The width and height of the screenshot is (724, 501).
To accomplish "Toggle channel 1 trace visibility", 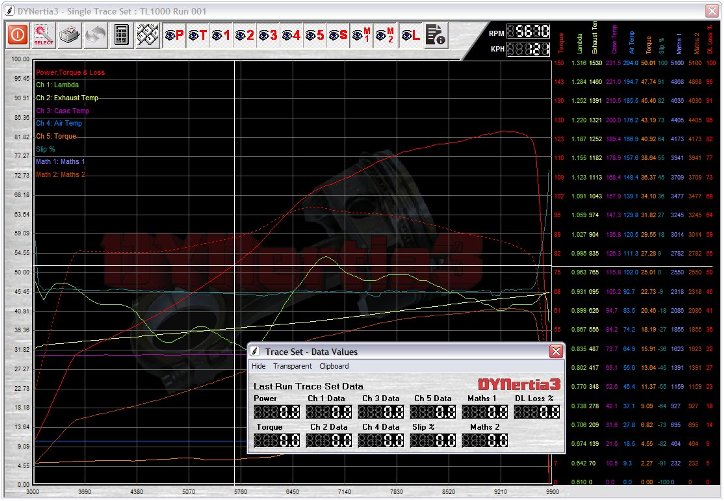I will point(221,35).
